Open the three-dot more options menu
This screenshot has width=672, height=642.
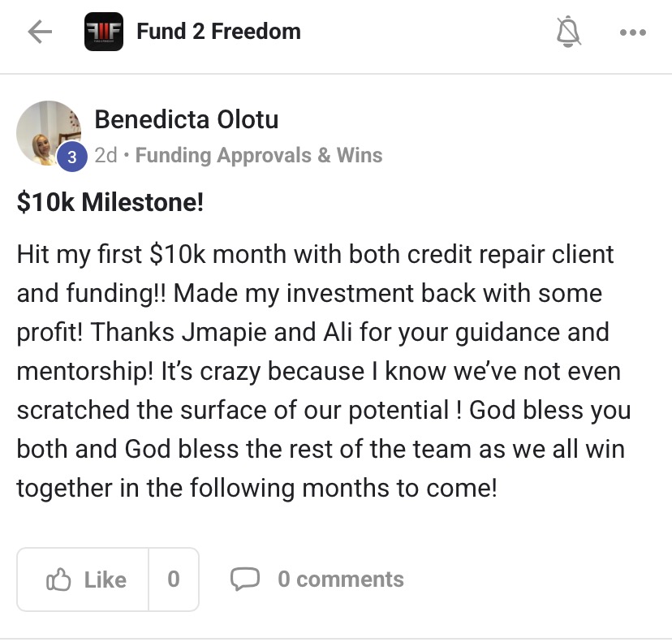[x=632, y=32]
